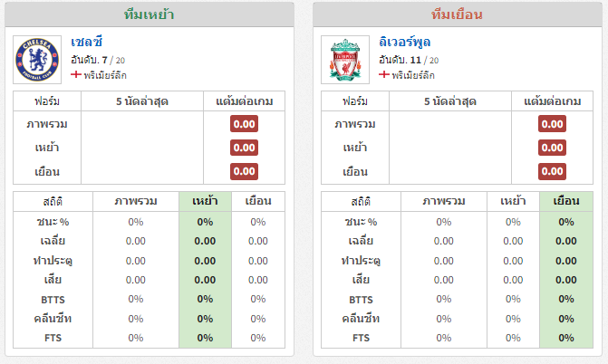The image size is (608, 364).
Task: Click Chelsea home form 0.00 points badge
Action: tap(245, 148)
